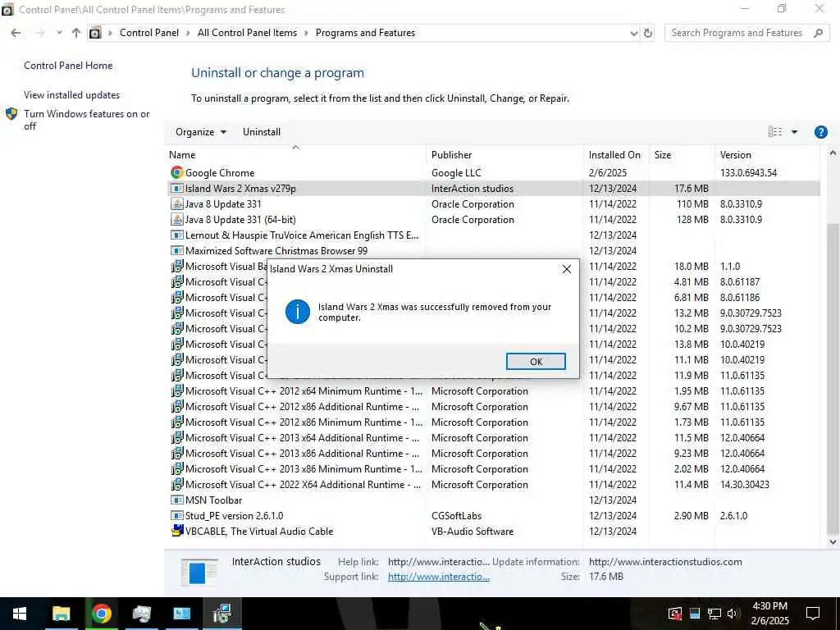Expand the address bar history dropdown
This screenshot has width=840, height=630.
click(x=634, y=33)
